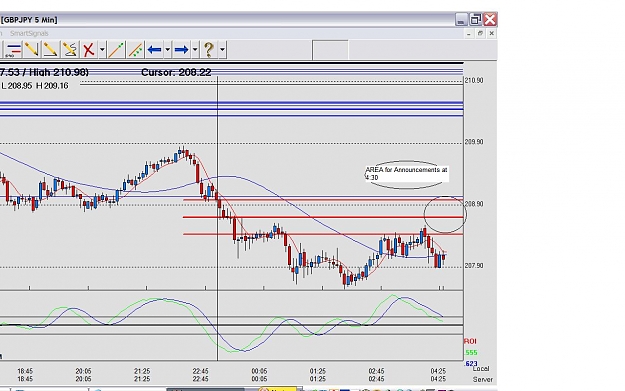Click the 'Cursor: 208.22' readout
The image size is (625, 391).
pos(176,72)
